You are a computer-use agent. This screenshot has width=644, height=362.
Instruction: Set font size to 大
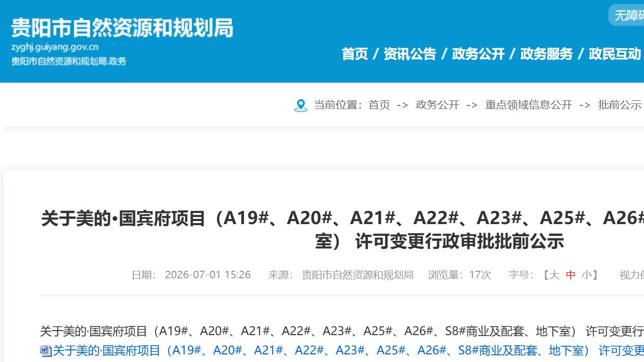tap(554, 275)
